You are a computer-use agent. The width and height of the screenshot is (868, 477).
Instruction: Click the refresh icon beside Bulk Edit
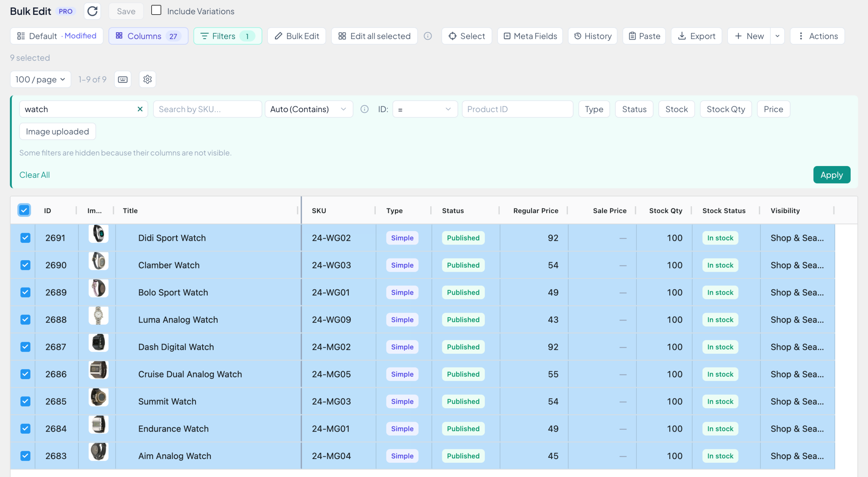click(92, 11)
